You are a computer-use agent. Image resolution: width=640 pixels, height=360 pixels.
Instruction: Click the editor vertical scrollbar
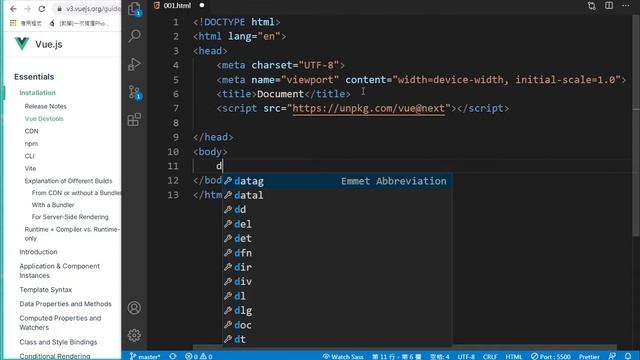click(x=636, y=126)
